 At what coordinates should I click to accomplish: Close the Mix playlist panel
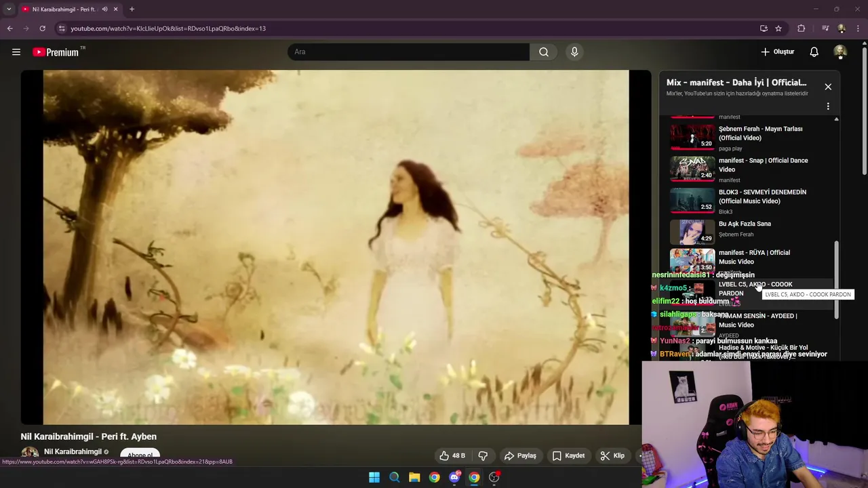click(828, 87)
